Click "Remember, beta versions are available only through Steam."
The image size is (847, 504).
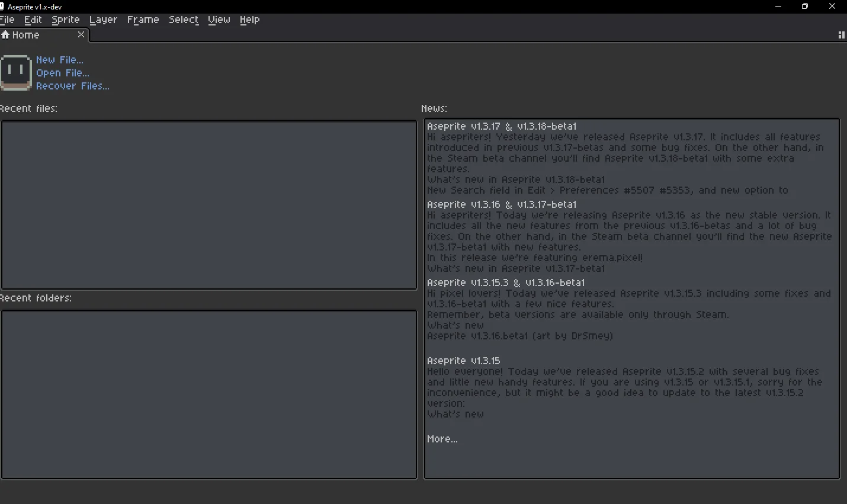pyautogui.click(x=578, y=314)
